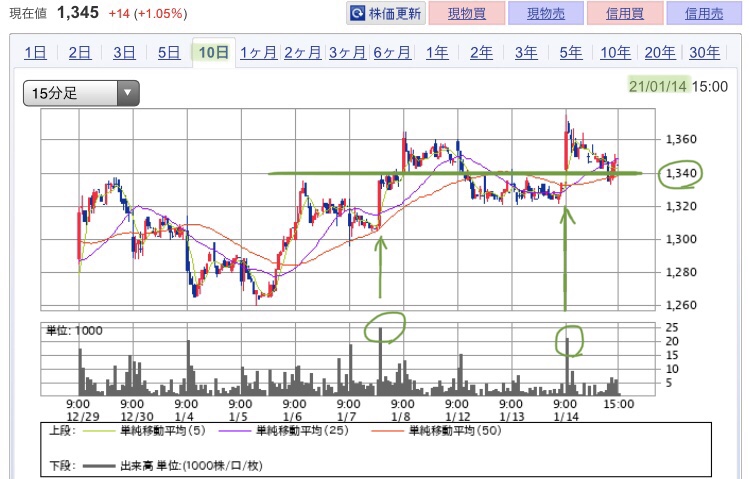The image size is (749, 479).
Task: Switch to the 10年 chart tab
Action: (x=615, y=52)
